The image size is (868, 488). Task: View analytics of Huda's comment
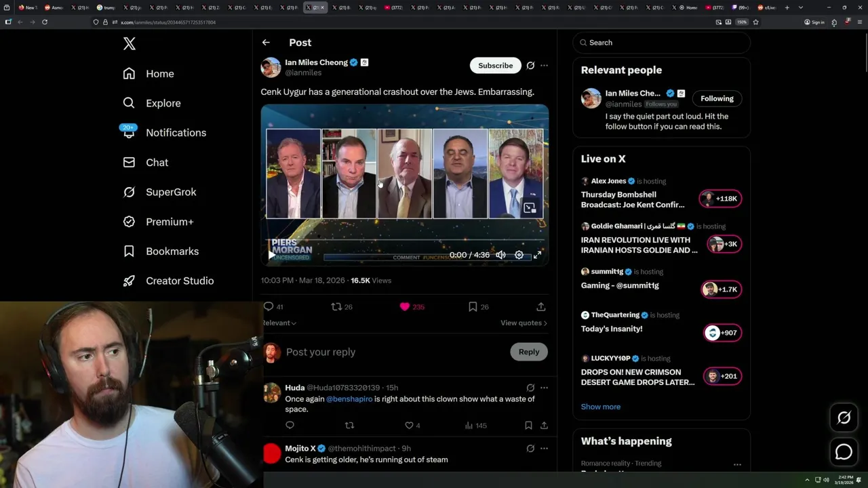475,426
